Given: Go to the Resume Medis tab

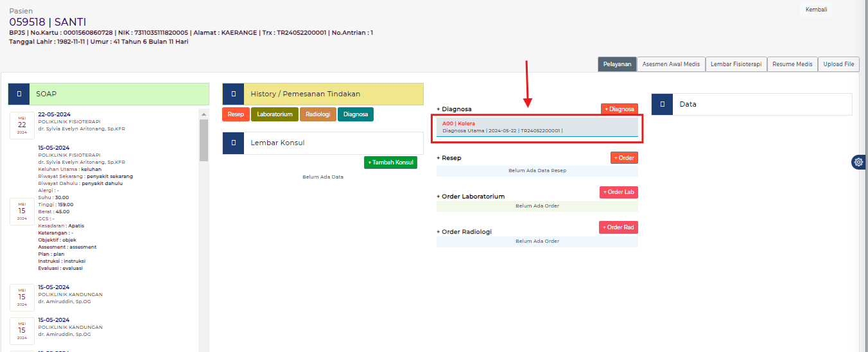Looking at the screenshot, I should pyautogui.click(x=792, y=64).
